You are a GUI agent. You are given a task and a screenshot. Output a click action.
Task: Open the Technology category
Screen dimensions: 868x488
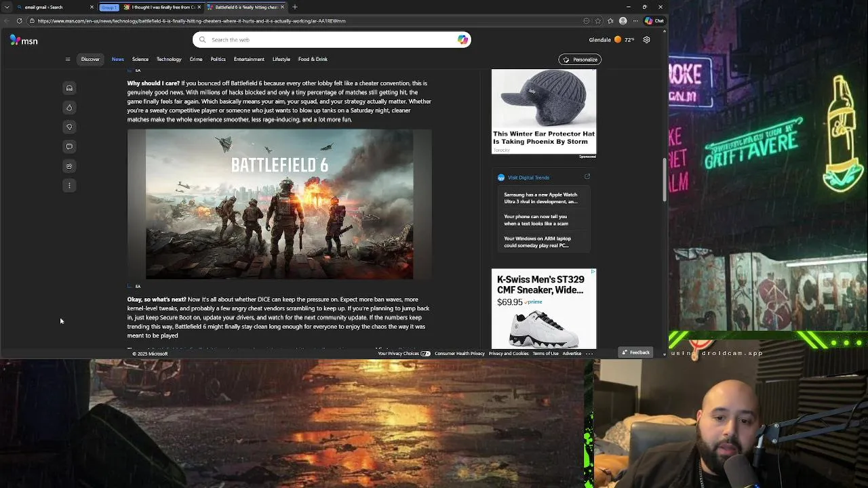pos(169,60)
